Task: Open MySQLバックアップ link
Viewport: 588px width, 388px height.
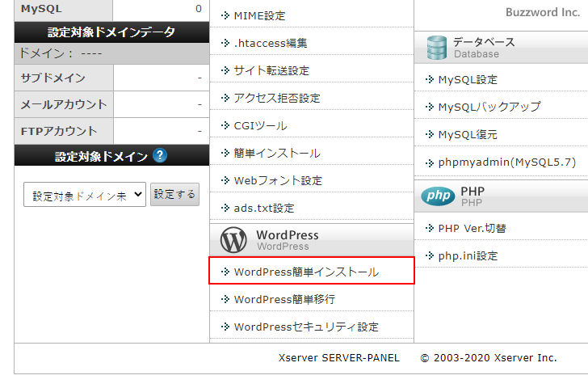Action: point(489,107)
